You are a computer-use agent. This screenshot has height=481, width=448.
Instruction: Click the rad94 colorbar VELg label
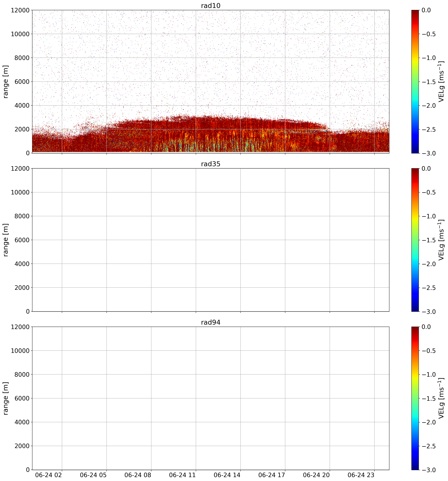[x=441, y=398]
